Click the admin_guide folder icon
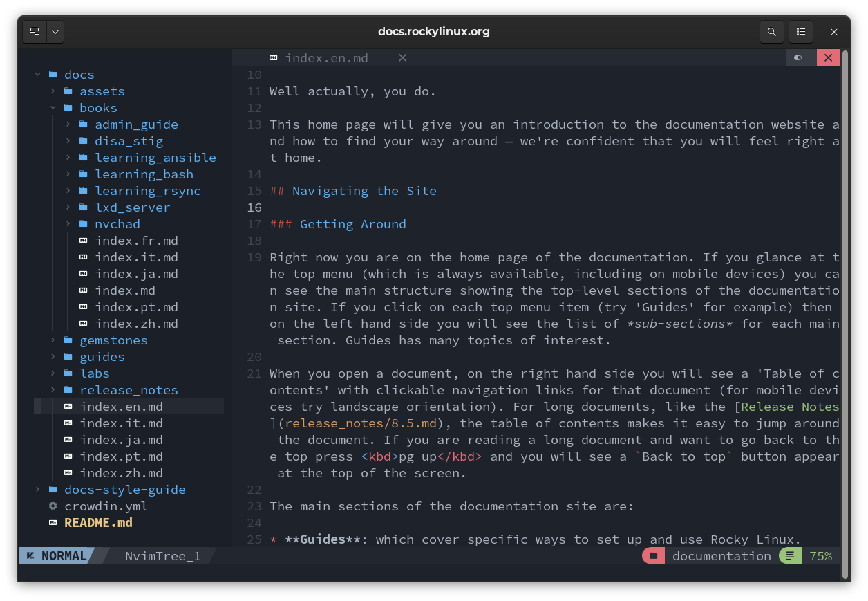This screenshot has width=868, height=601. pyautogui.click(x=84, y=124)
